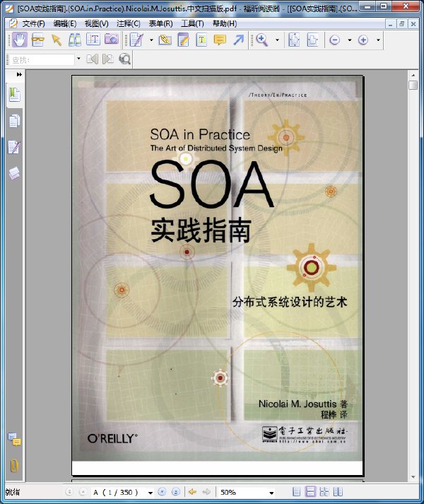The image size is (424, 504).
Task: Open the advanced search magnifier icon
Action: [124, 59]
